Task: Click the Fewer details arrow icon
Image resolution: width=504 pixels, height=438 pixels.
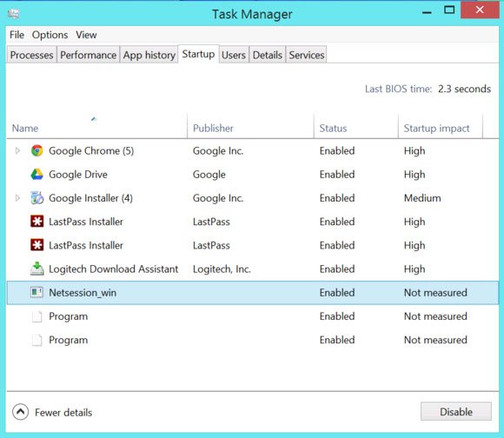Action: [20, 412]
